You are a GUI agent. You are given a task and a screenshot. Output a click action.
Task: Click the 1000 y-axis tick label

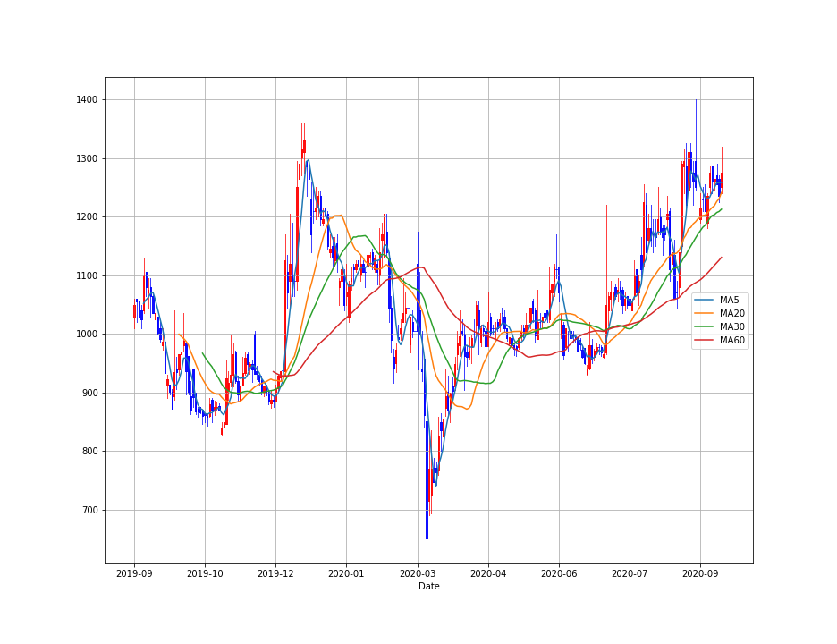(x=87, y=335)
